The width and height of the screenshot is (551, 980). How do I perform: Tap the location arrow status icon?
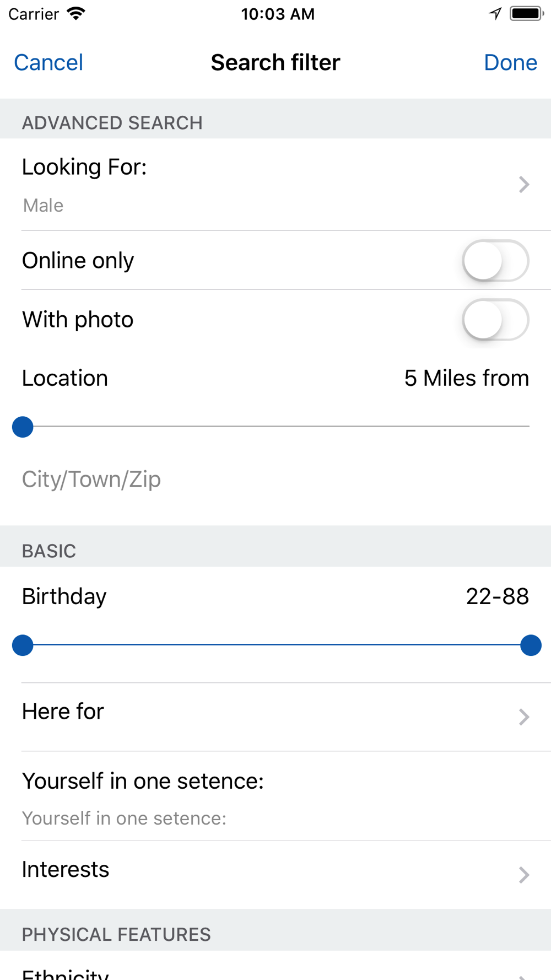pos(495,13)
